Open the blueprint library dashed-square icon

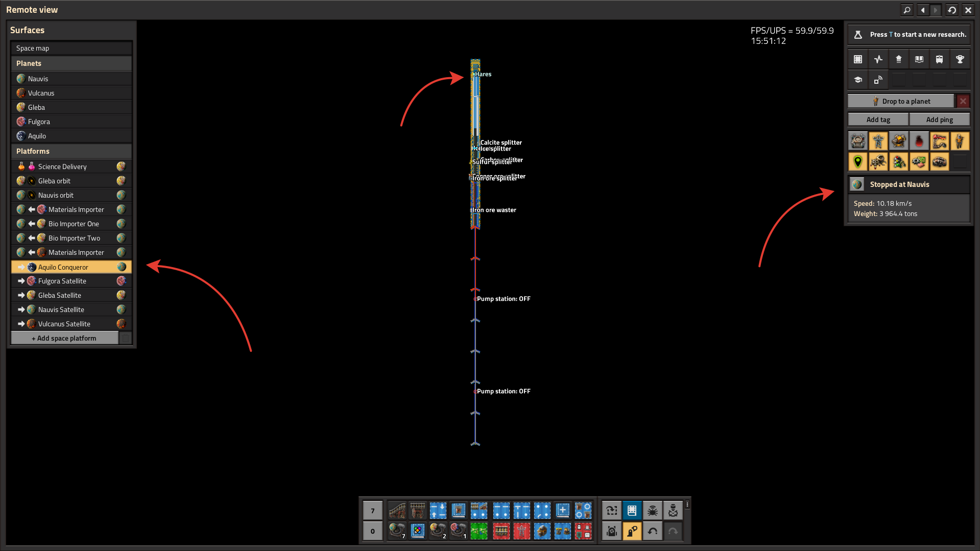click(858, 59)
